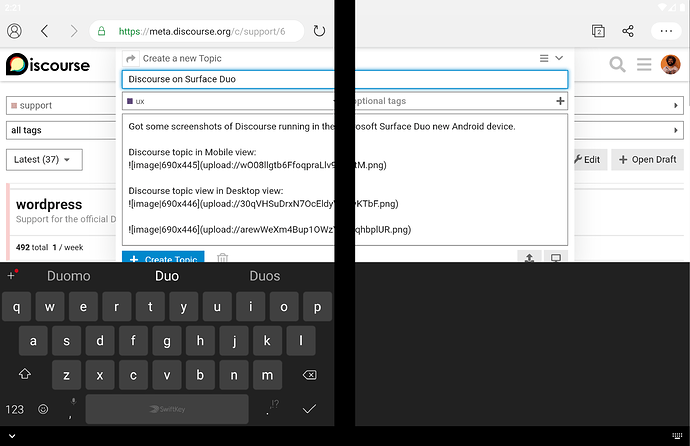Tap the g key

(x=167, y=340)
